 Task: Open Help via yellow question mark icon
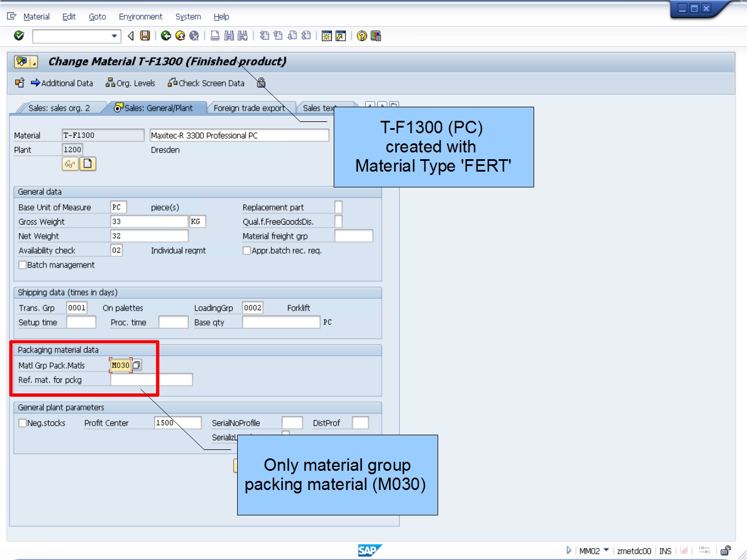point(362,36)
